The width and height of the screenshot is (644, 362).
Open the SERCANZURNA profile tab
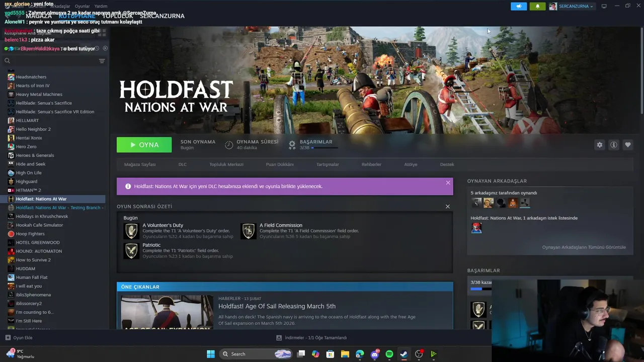coord(162,16)
